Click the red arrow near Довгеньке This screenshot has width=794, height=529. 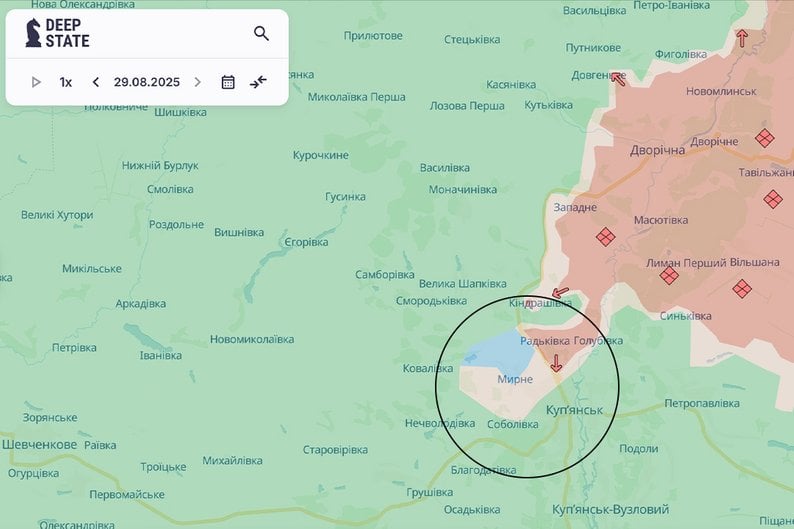click(618, 79)
